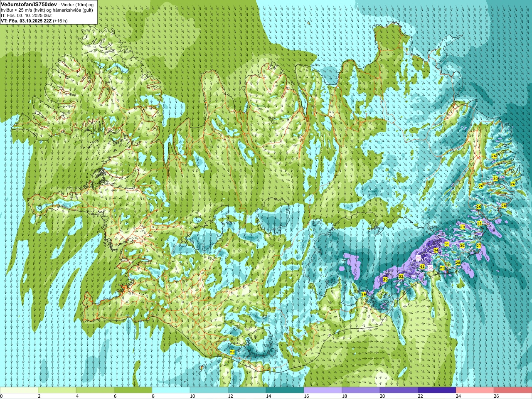The image size is (532, 399).
Task: Click the yellow 41 max gust label
Action: 422,266
